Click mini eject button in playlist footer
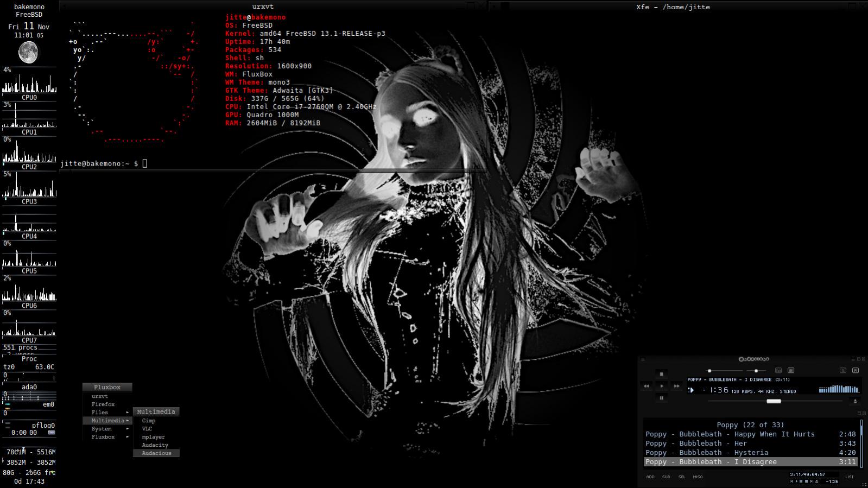Viewport: 868px width, 488px height. click(x=816, y=481)
